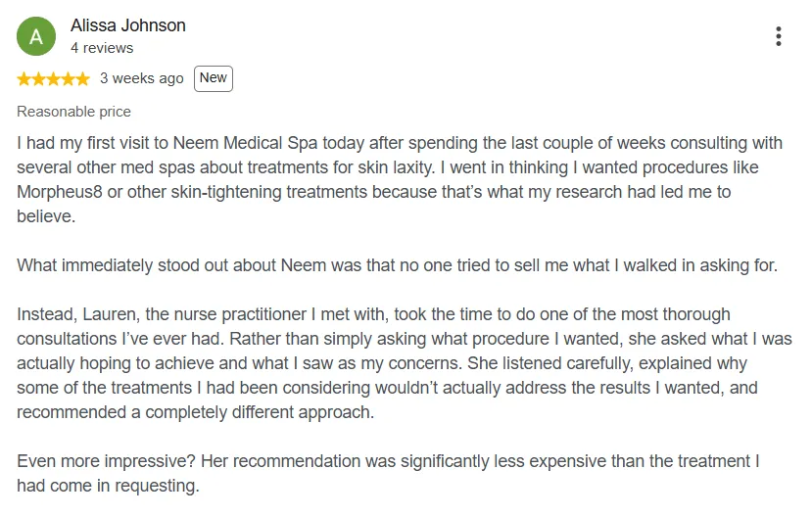Click the fifth yellow rating star

pos(83,78)
